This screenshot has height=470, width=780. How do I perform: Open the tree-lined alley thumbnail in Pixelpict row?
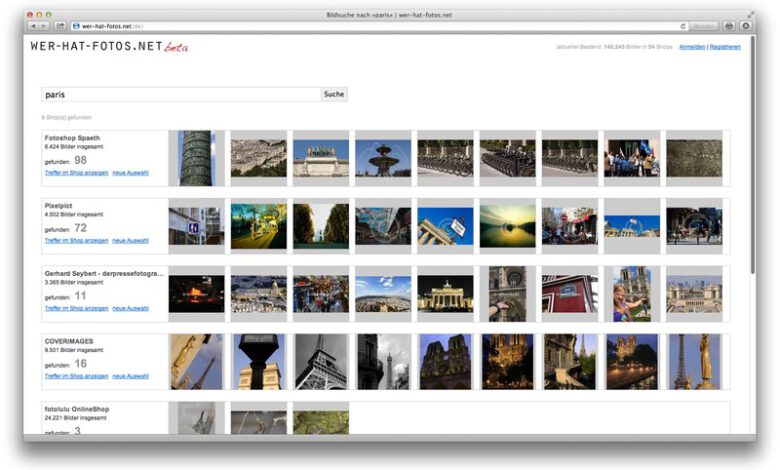tap(321, 226)
